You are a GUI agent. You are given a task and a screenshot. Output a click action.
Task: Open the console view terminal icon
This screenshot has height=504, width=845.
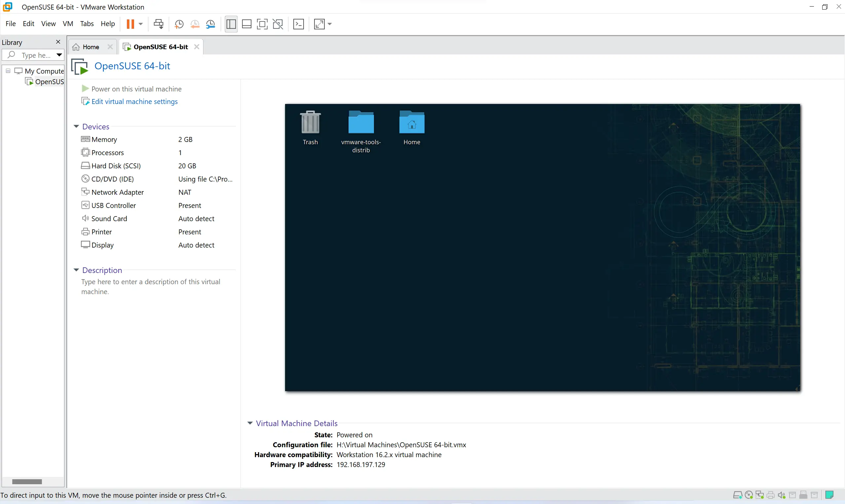(x=298, y=24)
